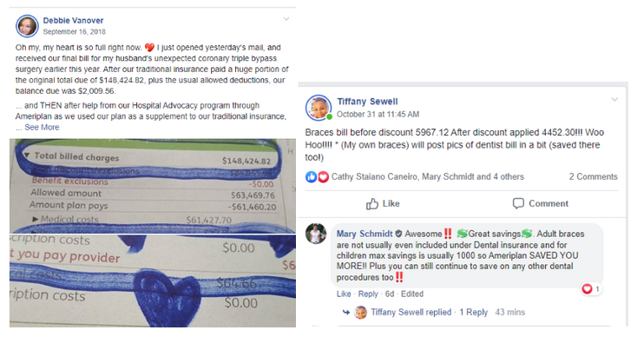Click small Tiffany avatar beside replied text
The width and height of the screenshot is (644, 350).
[x=360, y=312]
